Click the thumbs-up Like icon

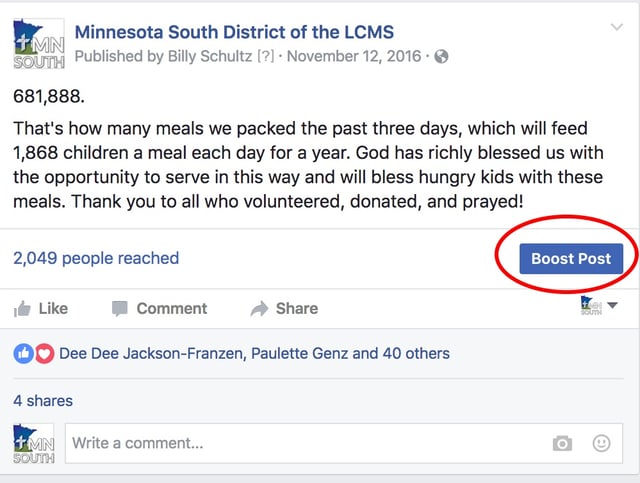(22, 309)
